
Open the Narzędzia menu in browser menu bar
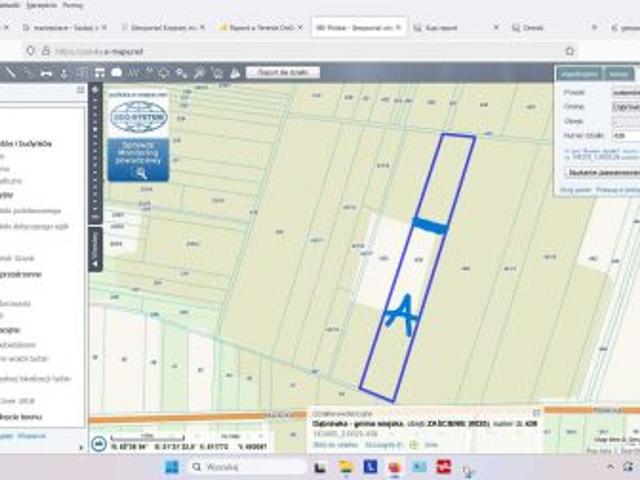[x=42, y=5]
